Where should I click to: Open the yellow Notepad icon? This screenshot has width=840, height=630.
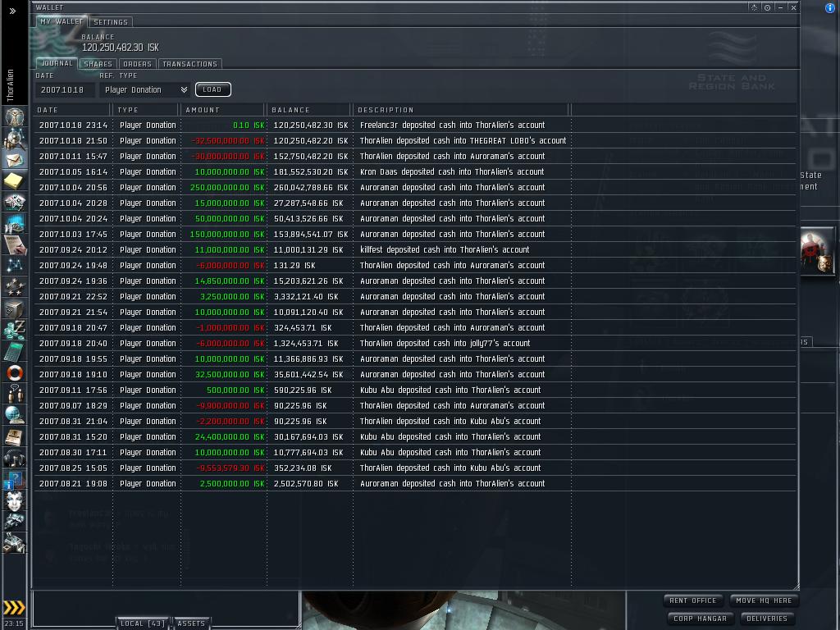coord(15,180)
